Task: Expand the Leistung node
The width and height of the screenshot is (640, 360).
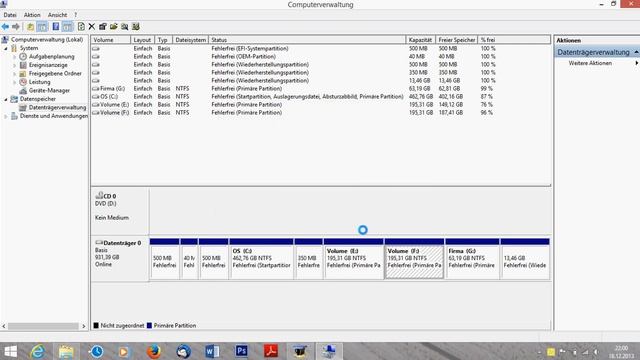Action: click(14, 82)
